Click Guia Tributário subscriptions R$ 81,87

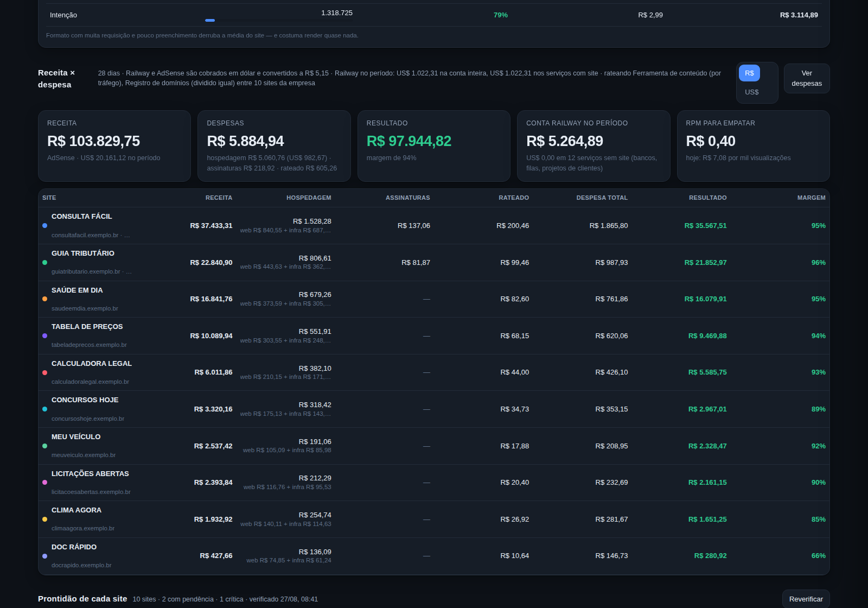[x=416, y=263]
